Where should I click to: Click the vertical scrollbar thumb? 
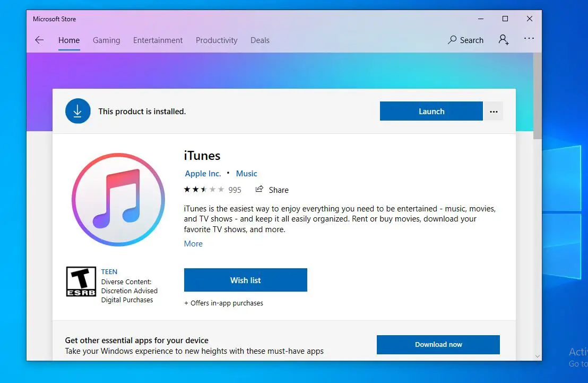pyautogui.click(x=537, y=96)
